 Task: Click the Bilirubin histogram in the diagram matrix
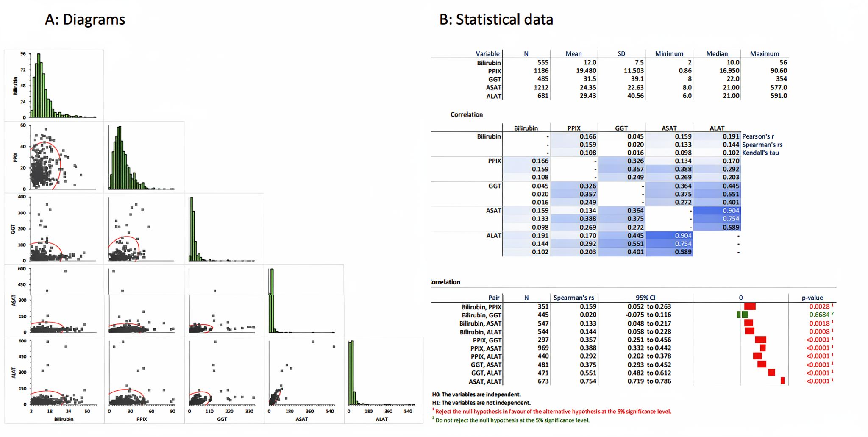tap(54, 86)
